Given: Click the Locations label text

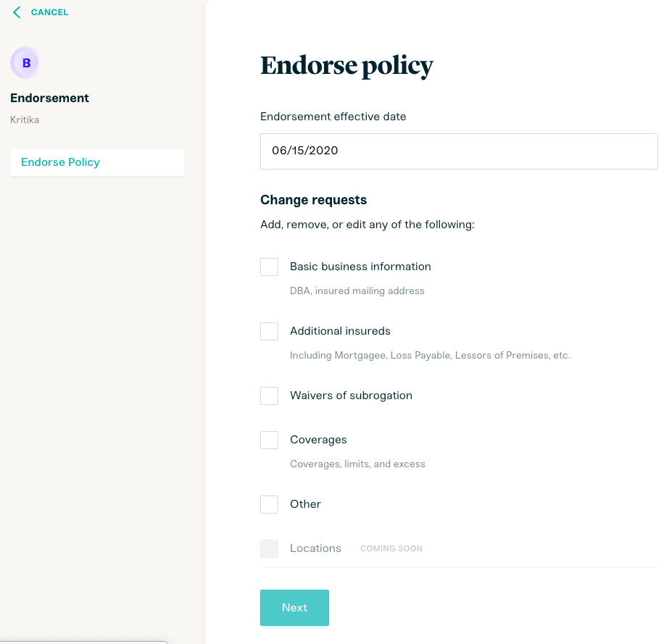Looking at the screenshot, I should click(x=315, y=548).
